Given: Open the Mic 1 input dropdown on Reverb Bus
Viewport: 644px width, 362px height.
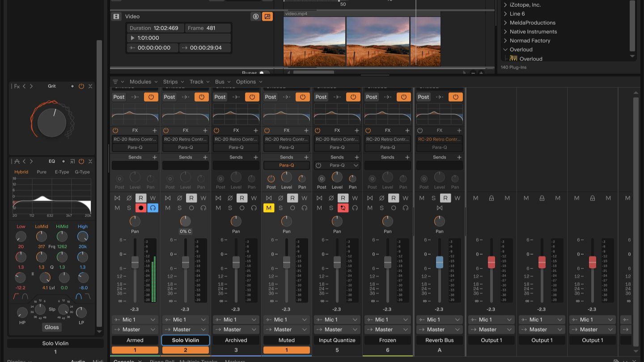Looking at the screenshot, I should click(440, 319).
